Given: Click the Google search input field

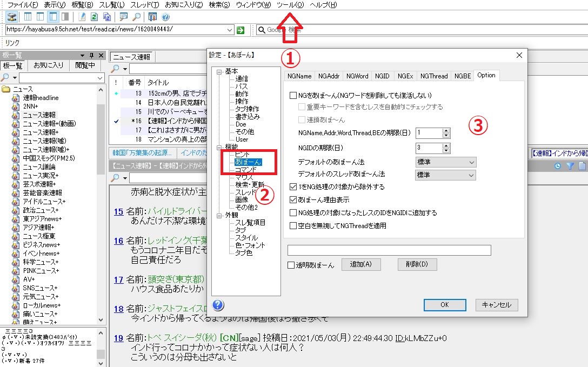Looking at the screenshot, I should [426, 30].
